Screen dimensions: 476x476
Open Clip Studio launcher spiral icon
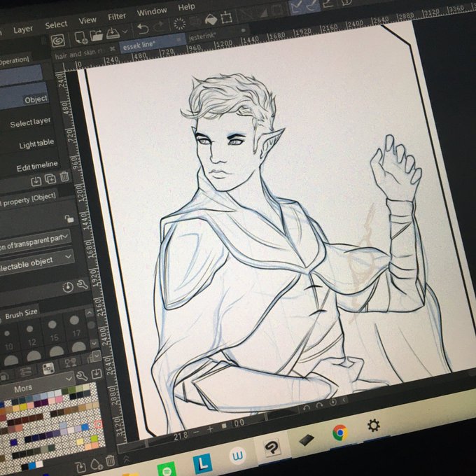[x=57, y=41]
